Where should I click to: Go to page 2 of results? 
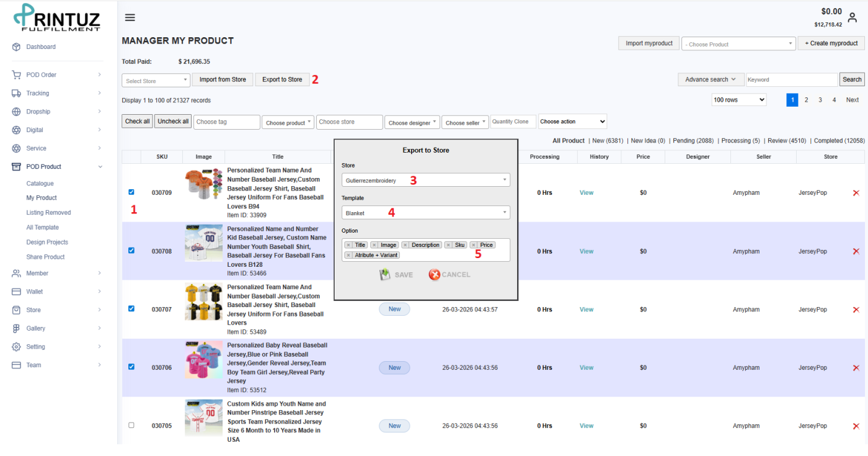click(x=806, y=100)
